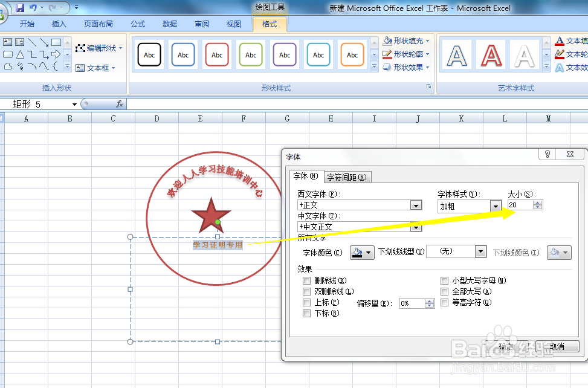
Task: Select the scribble shape tool
Action: point(21,66)
